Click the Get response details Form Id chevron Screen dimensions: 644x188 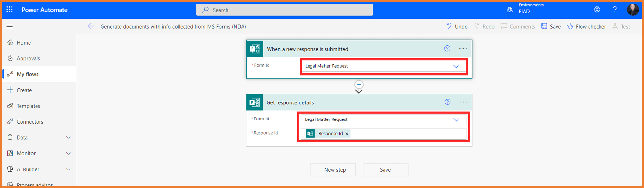point(456,120)
